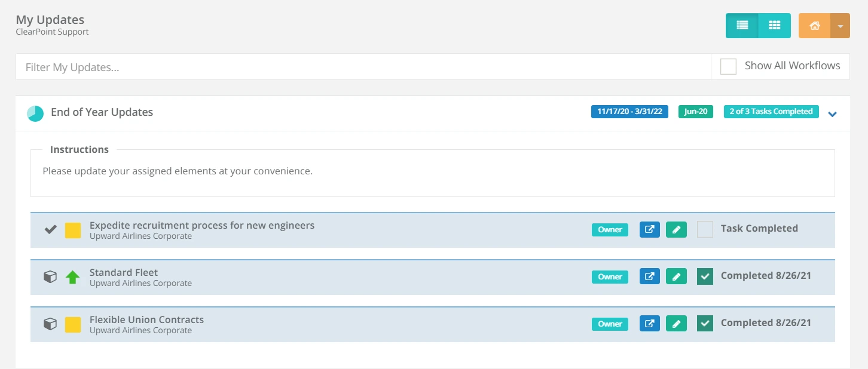The image size is (868, 369).
Task: Click the pencil edit icon for Flexible Union Contracts
Action: pos(676,323)
